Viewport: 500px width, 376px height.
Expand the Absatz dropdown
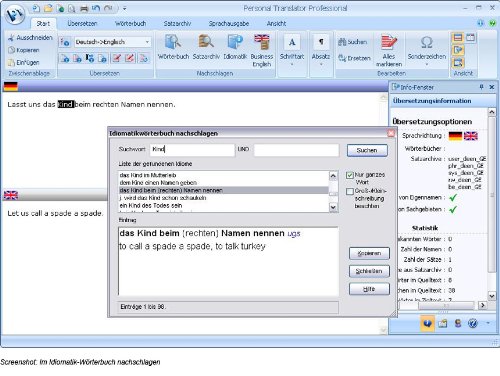pos(321,64)
